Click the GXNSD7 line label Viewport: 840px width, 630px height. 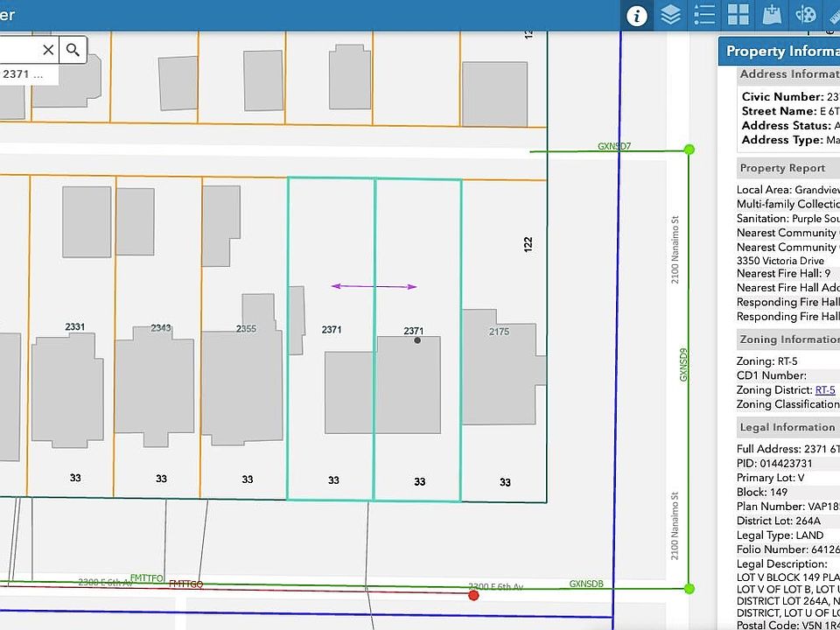coord(614,146)
